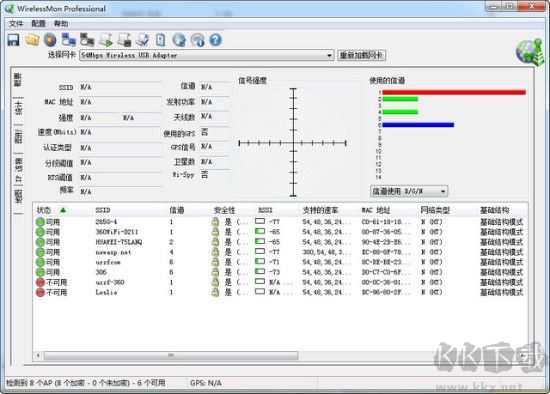The width and height of the screenshot is (550, 394).
Task: Switch to the IP 连接 vertical tab
Action: tap(18, 169)
